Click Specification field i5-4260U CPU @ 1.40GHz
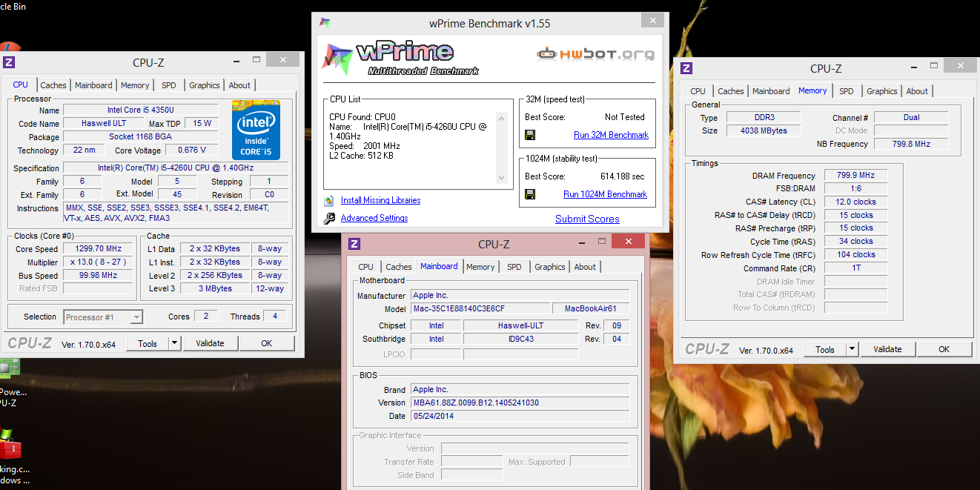Screen dimensions: 980x490 [176, 168]
